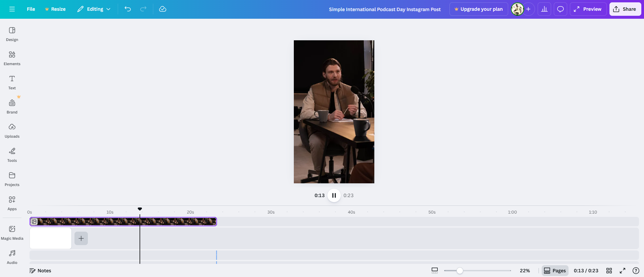Open the Projects panel
Image resolution: width=644 pixels, height=277 pixels.
tap(12, 179)
